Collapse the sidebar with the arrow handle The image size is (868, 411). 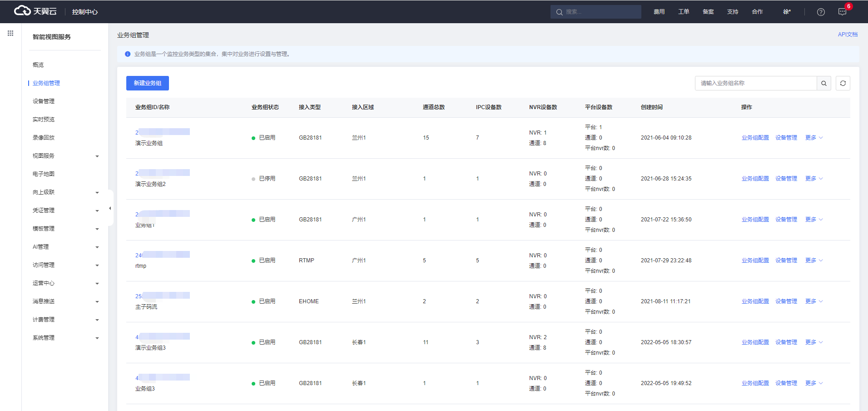pyautogui.click(x=110, y=208)
